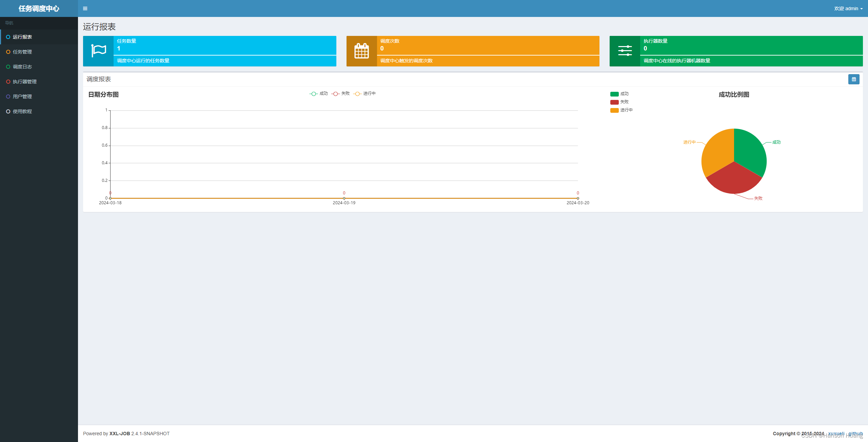The height and width of the screenshot is (442, 868).
Task: Click the xuxueli footer link
Action: pyautogui.click(x=836, y=433)
